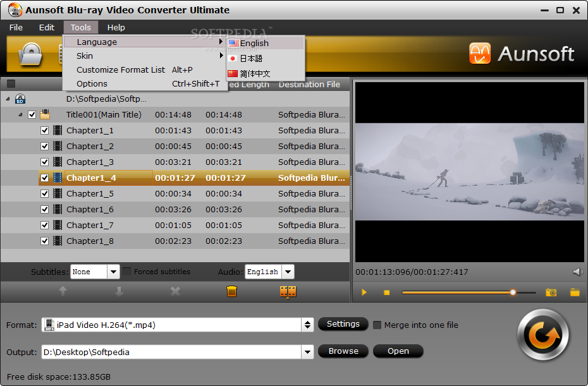Click the BD disc icon in file tree
588x386 pixels.
(20, 99)
